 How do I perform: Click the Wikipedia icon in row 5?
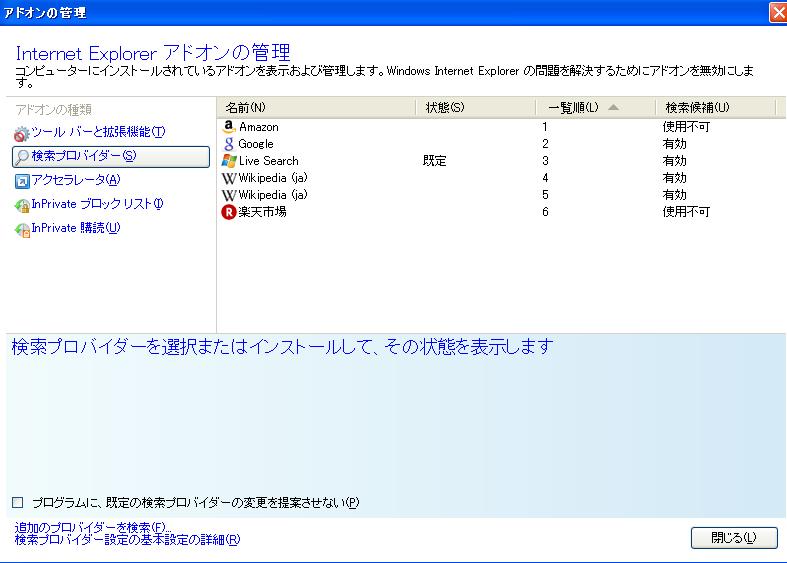[228, 195]
